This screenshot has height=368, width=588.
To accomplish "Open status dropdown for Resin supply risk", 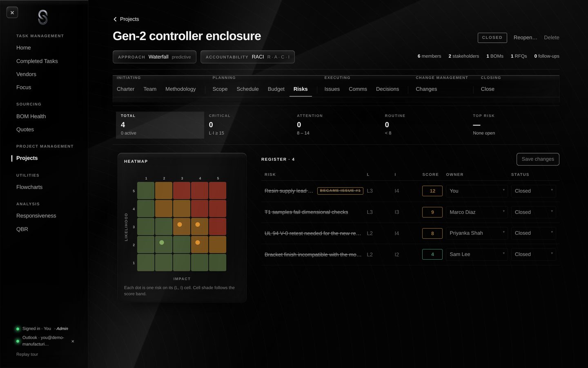I will coord(534,191).
